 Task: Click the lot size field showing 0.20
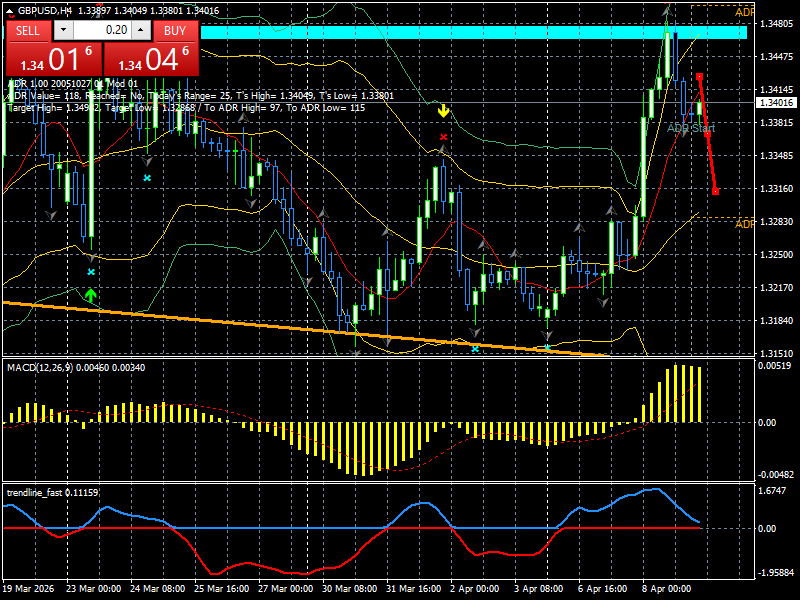(x=103, y=31)
